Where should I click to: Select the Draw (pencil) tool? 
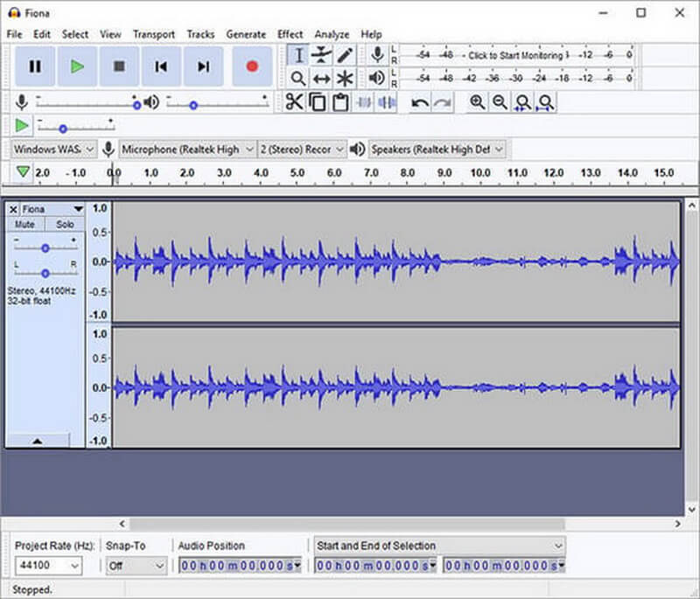(x=345, y=55)
